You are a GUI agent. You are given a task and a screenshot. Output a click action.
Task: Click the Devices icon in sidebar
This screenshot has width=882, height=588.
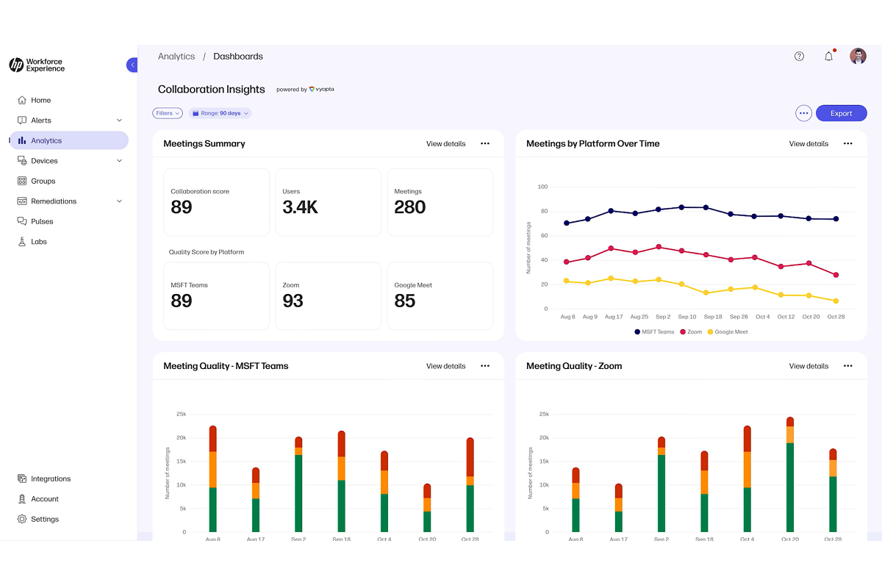coord(22,161)
